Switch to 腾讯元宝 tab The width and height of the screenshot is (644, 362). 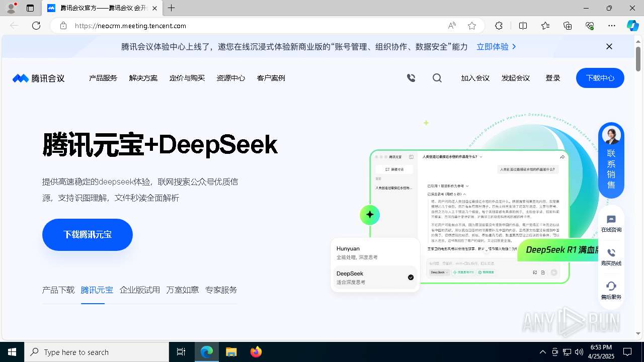[97, 290]
